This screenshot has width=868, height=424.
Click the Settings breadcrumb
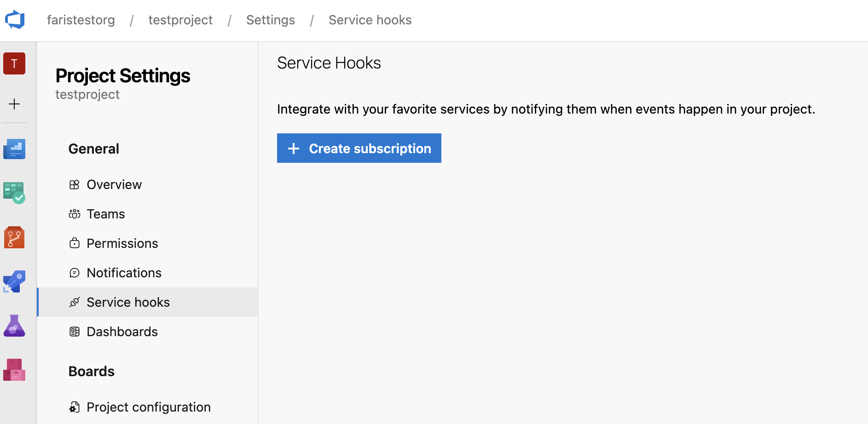click(271, 20)
